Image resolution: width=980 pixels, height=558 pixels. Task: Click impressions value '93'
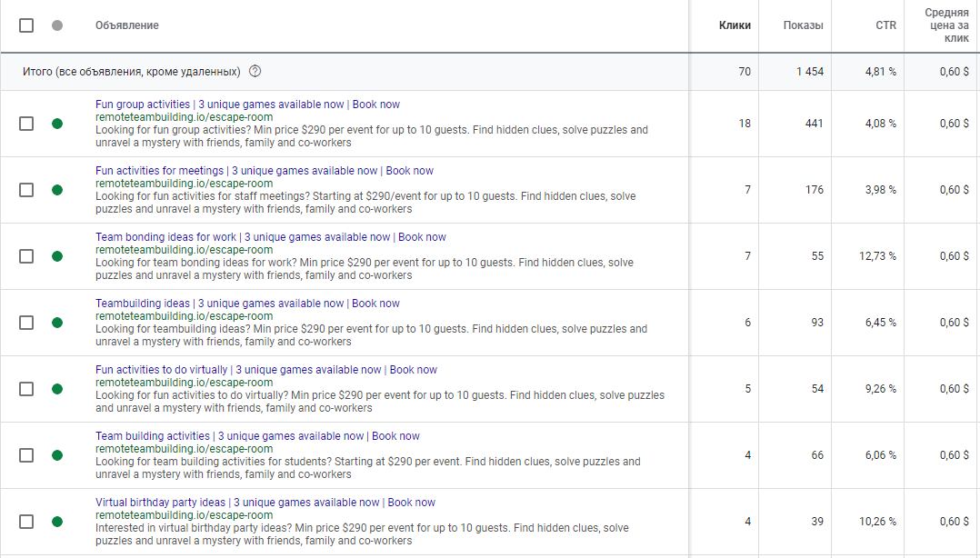pos(817,323)
